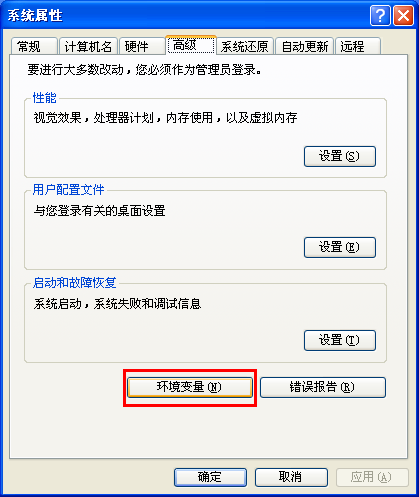Open 环境变量(N) dialog
The width and height of the screenshot is (419, 497).
190,387
